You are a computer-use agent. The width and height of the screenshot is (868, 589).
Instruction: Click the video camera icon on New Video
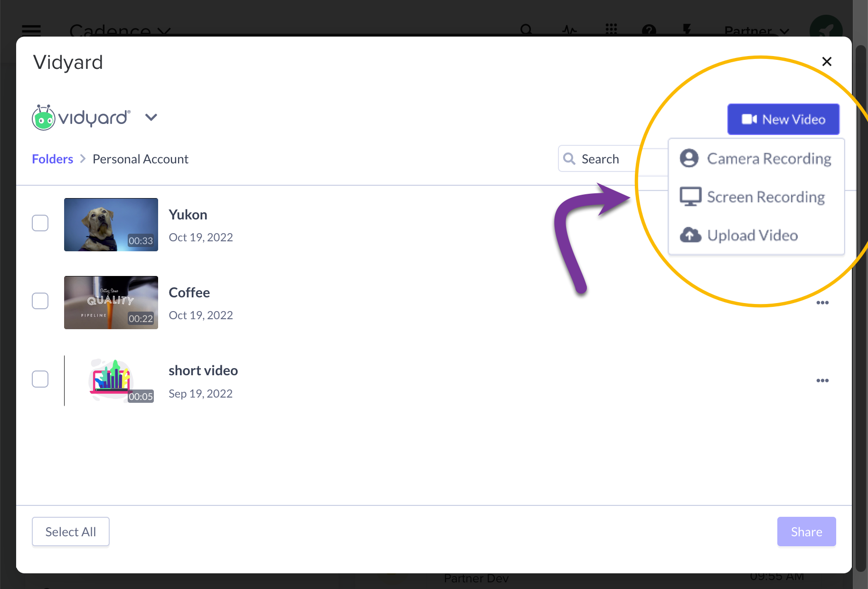tap(749, 119)
